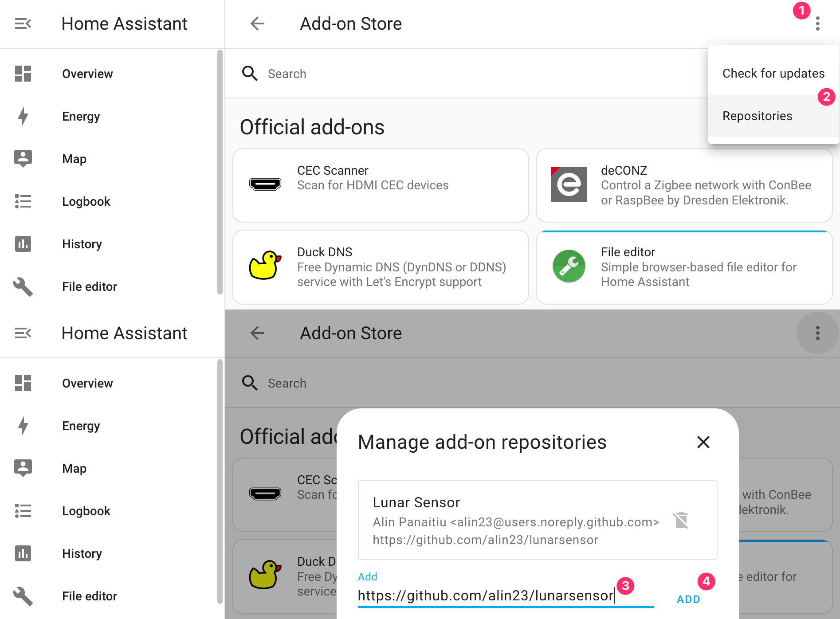Screen dimensions: 840x619
Task: Click File editor wrench icon in upper sidebar
Action: tap(23, 286)
